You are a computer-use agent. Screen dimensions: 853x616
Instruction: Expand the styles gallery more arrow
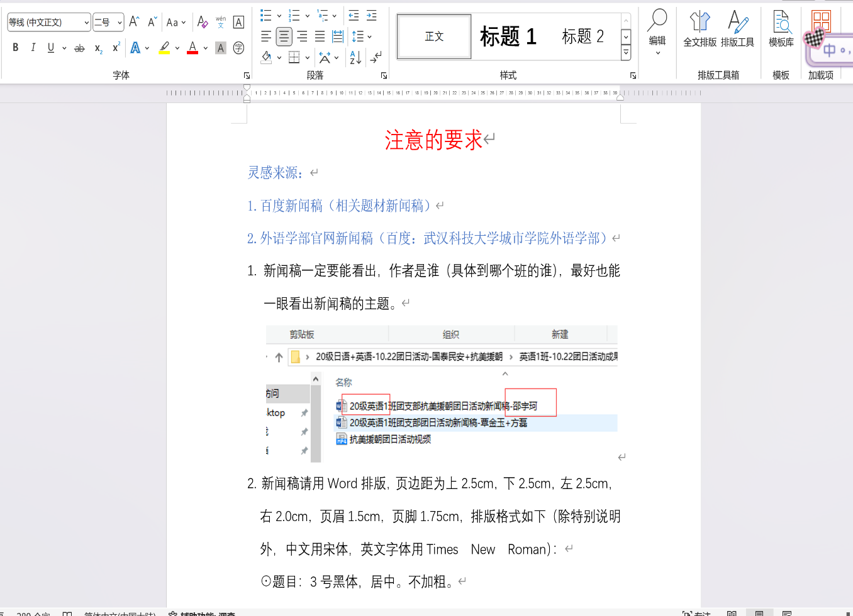point(626,53)
